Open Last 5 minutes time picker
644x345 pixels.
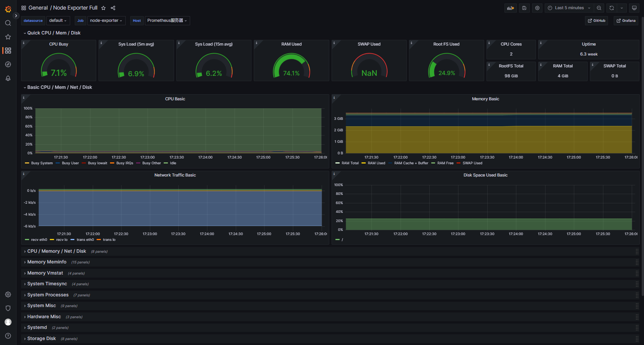(569, 8)
